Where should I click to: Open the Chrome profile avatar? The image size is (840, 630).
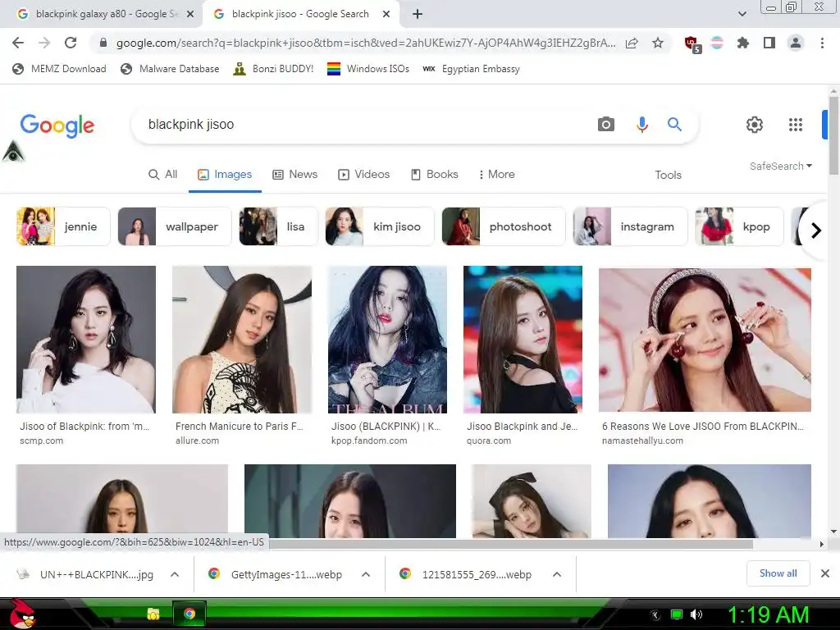click(x=796, y=43)
